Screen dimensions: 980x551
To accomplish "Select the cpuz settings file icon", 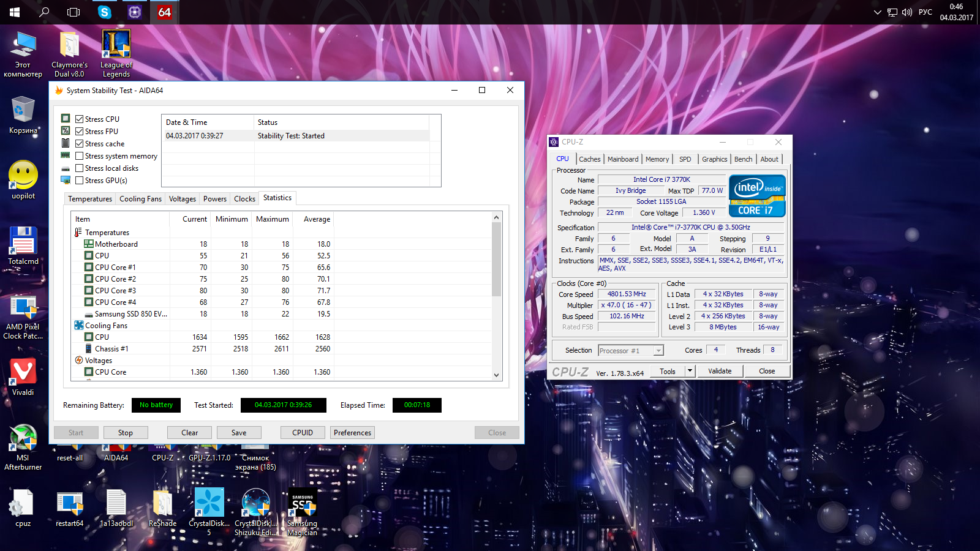I will [x=23, y=508].
